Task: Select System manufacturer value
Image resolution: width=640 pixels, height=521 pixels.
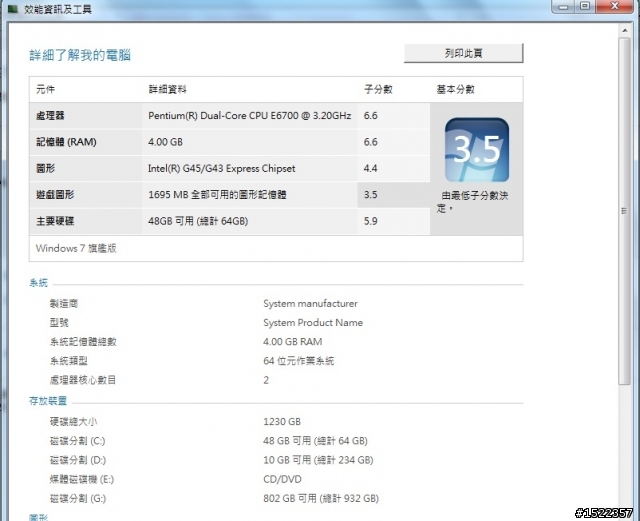Action: point(310,303)
